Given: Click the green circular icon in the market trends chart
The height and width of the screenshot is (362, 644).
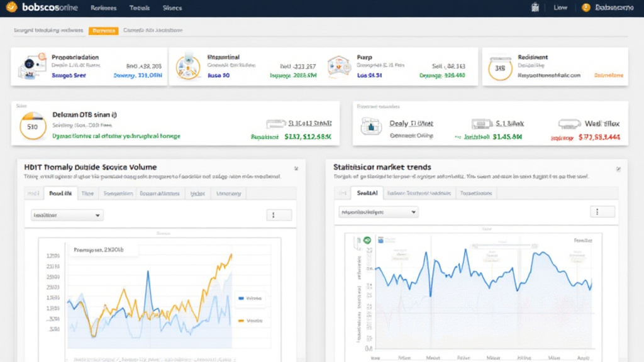Looking at the screenshot, I should pyautogui.click(x=367, y=239).
